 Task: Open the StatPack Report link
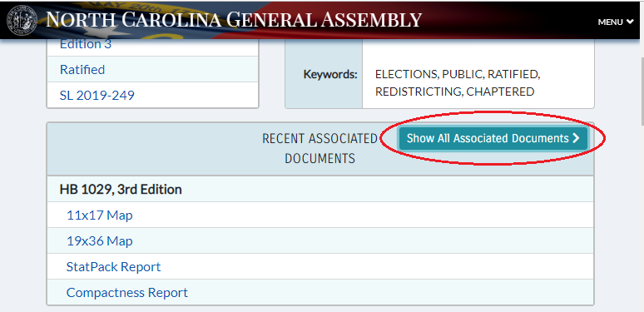click(113, 267)
